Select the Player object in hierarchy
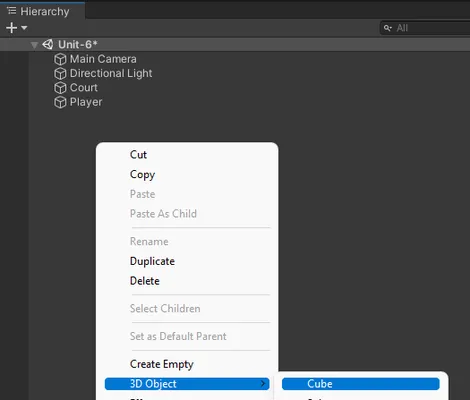Viewport: 470px width, 400px height. pyautogui.click(x=86, y=102)
